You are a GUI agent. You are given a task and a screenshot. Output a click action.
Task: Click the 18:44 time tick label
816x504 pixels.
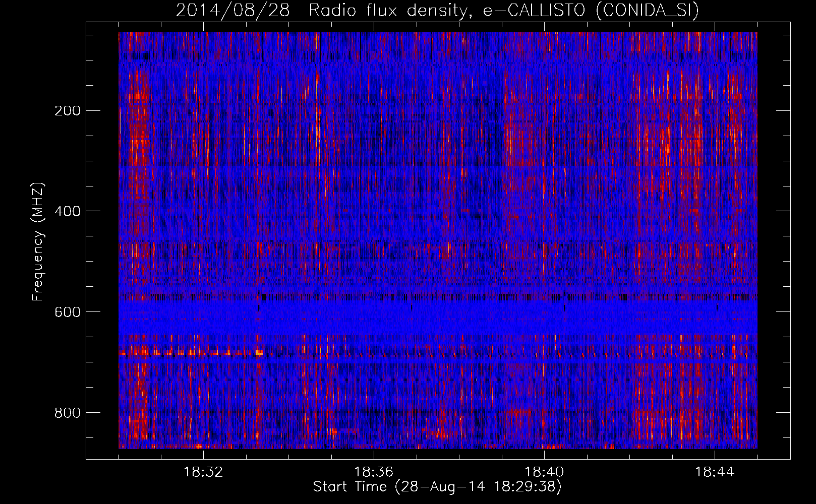[715, 472]
